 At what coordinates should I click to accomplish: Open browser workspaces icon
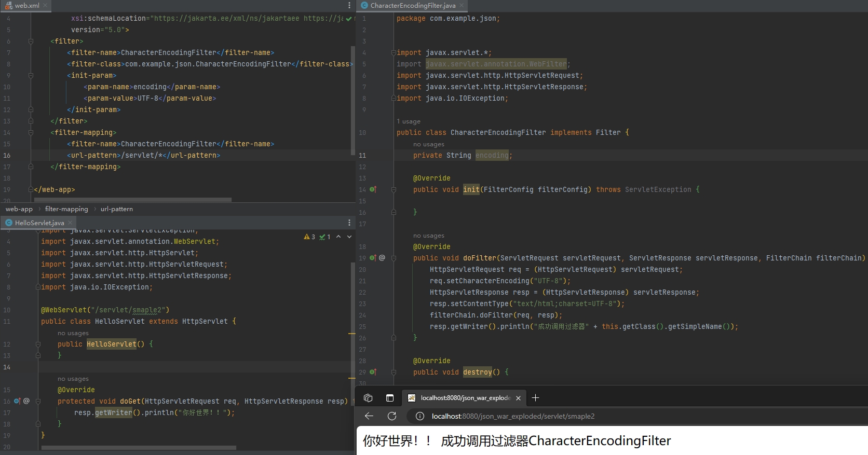coord(368,398)
